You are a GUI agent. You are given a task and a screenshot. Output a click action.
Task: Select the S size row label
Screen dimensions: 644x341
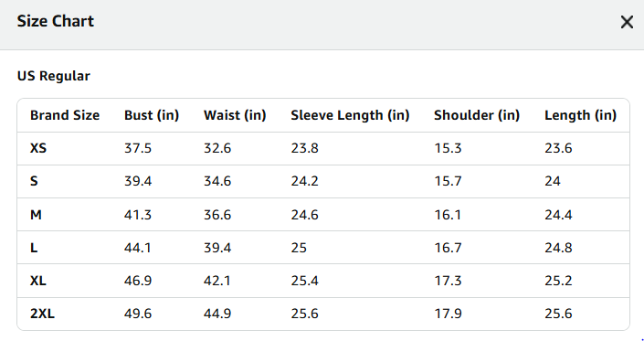click(34, 181)
